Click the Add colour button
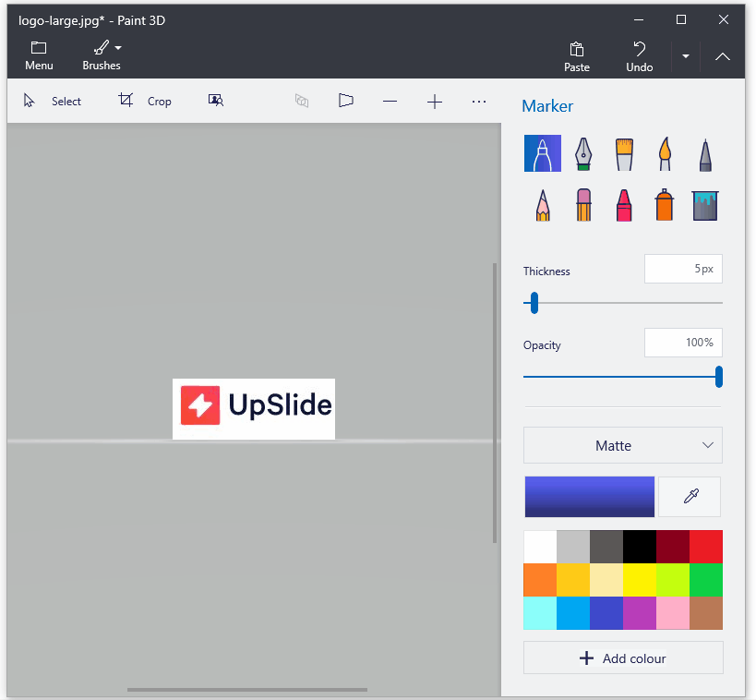The image size is (756, 700). [x=623, y=658]
